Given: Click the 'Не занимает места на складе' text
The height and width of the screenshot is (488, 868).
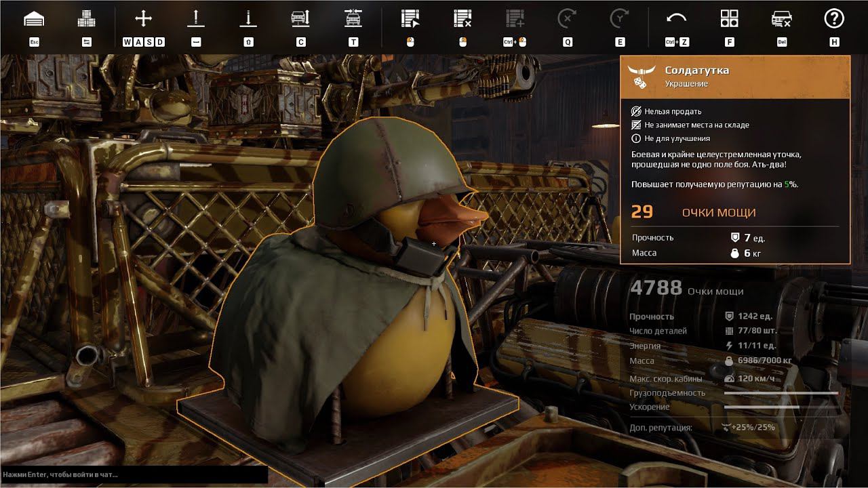Looking at the screenshot, I should click(x=697, y=125).
